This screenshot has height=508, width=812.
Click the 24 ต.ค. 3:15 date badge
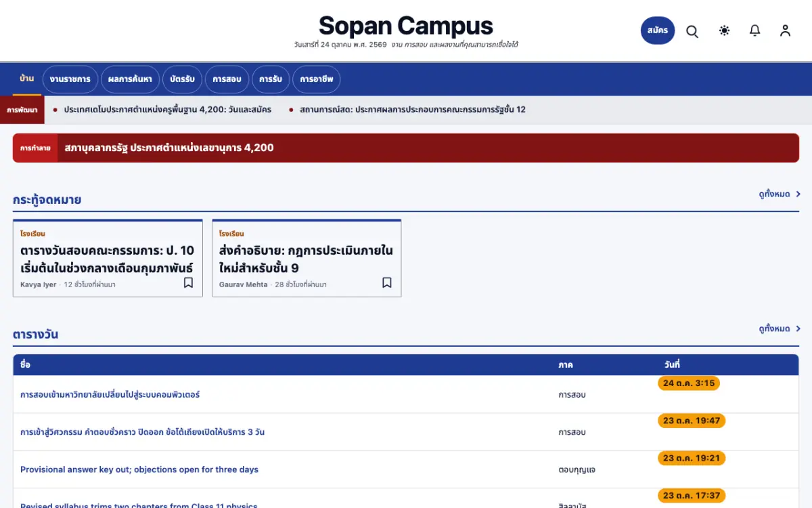(x=689, y=383)
